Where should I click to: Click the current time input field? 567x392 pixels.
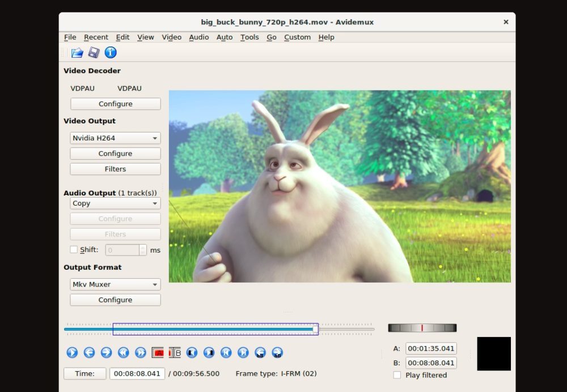(137, 374)
